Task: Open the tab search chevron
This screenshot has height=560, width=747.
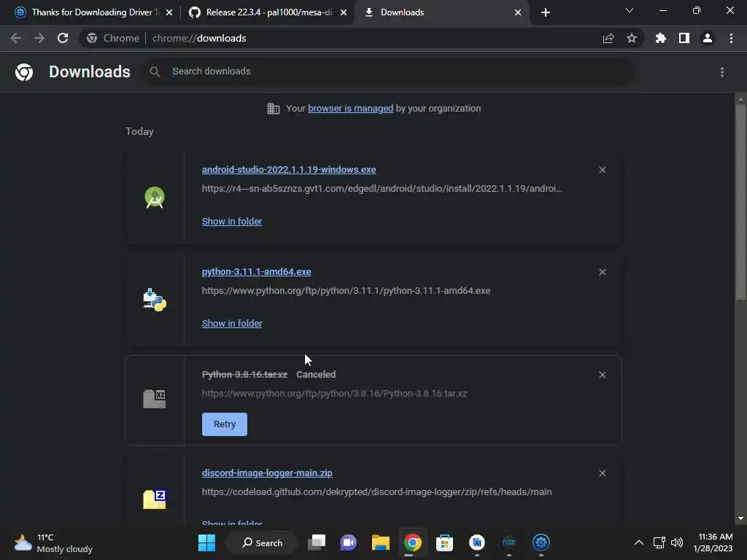Action: click(x=630, y=10)
